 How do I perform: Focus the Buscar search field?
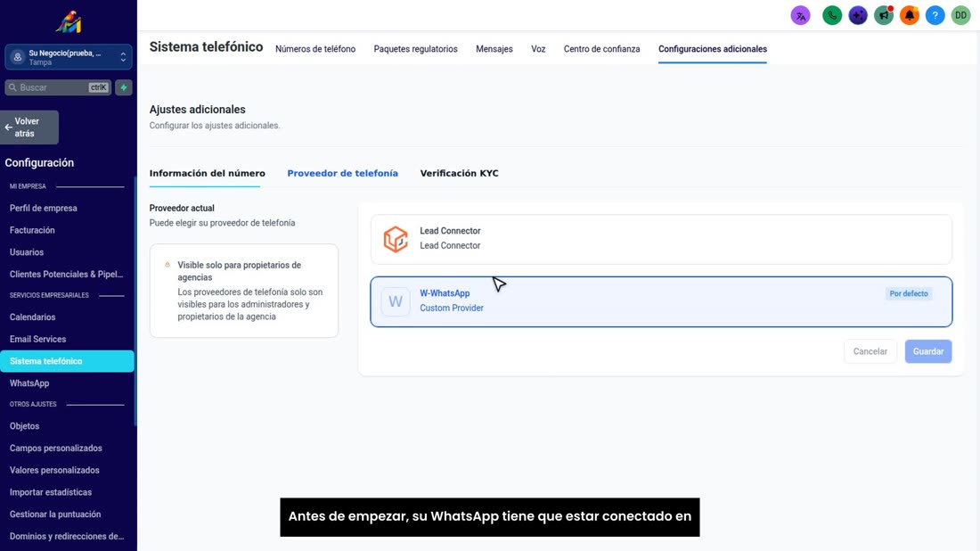point(58,87)
